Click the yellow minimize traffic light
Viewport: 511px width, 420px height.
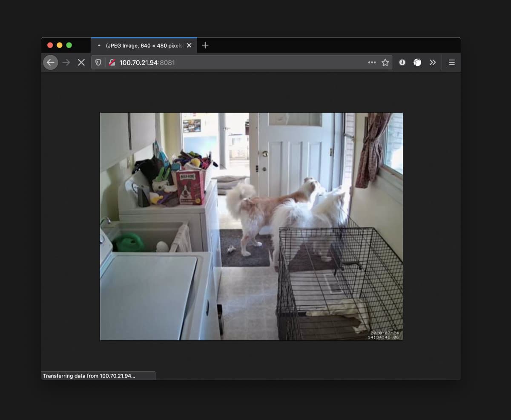tap(59, 45)
